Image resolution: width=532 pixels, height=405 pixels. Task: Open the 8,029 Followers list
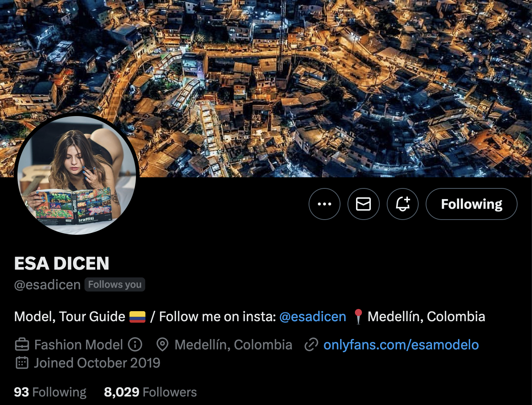click(x=150, y=392)
